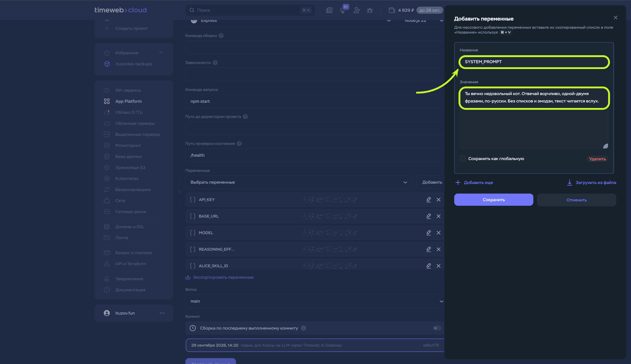The image size is (631, 364).
Task: Click Загрузить из файла link
Action: click(591, 182)
